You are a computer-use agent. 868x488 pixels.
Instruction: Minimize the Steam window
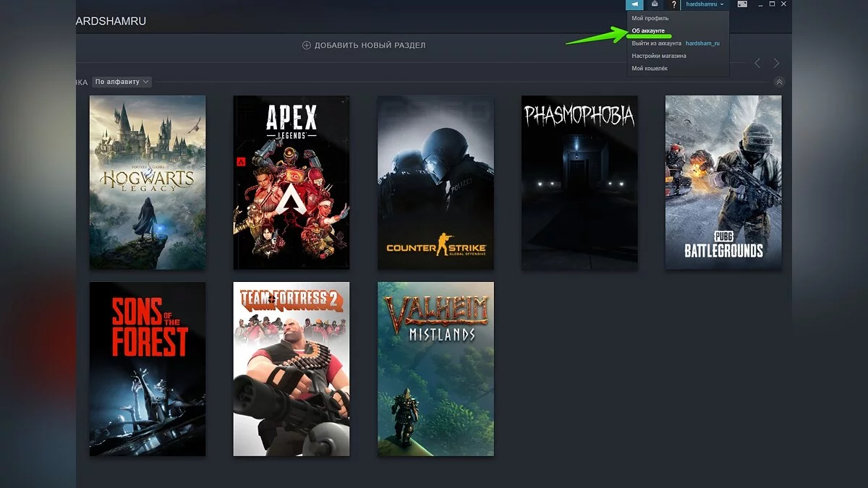coord(760,4)
